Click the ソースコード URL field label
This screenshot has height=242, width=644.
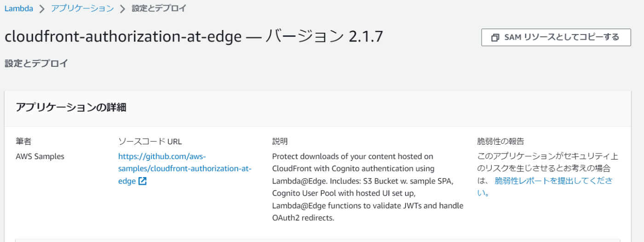pos(150,141)
